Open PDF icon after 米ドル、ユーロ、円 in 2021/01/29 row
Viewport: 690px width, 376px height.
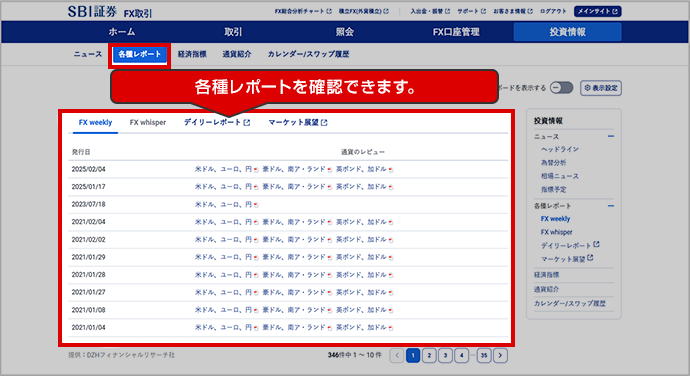pos(256,258)
